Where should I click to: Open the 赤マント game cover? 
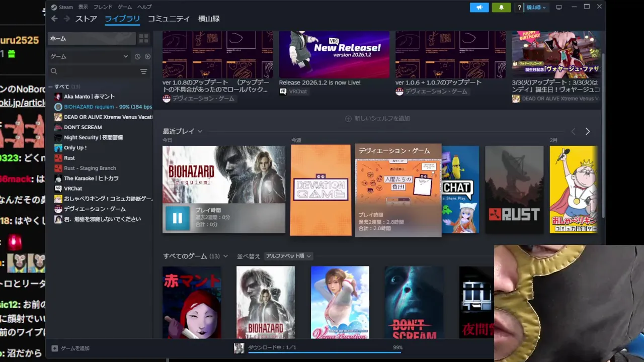click(x=192, y=302)
